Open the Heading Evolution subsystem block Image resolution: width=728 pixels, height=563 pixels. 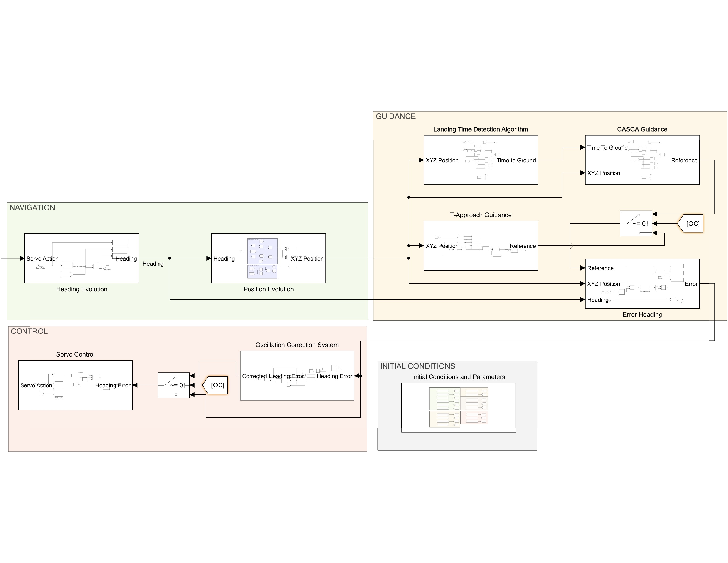(82, 258)
